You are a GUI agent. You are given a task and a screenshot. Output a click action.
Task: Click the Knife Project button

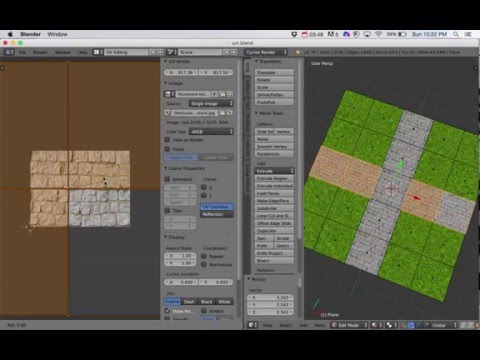(x=274, y=253)
